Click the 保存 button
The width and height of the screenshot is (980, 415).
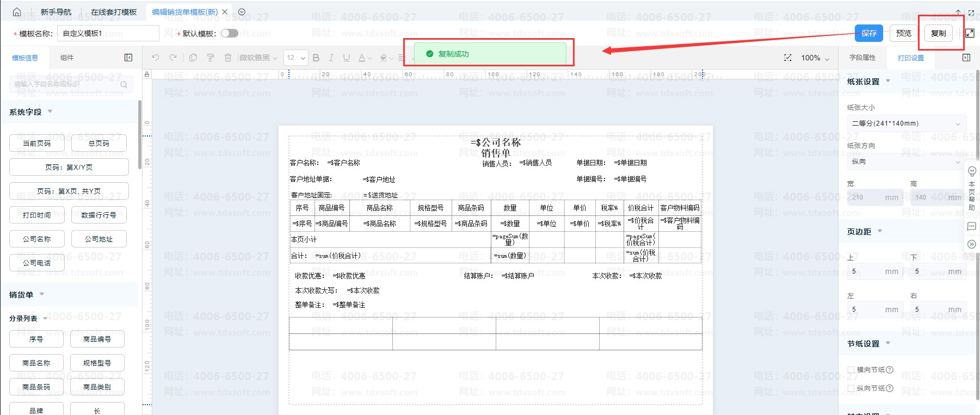[x=869, y=33]
